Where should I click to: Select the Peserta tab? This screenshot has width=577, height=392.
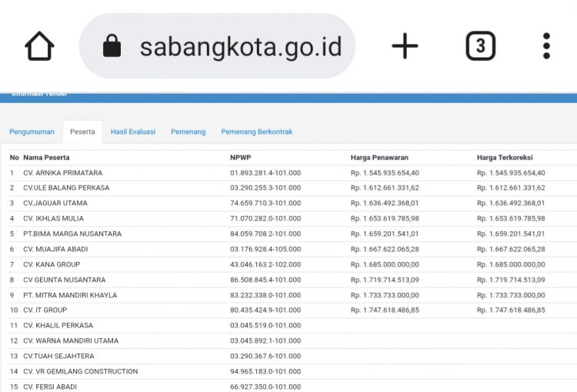click(x=82, y=131)
